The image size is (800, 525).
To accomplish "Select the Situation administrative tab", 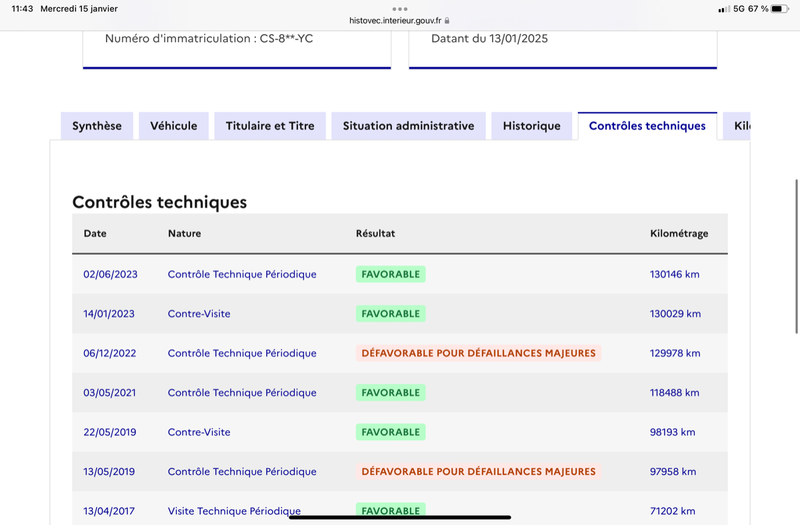I will click(408, 126).
